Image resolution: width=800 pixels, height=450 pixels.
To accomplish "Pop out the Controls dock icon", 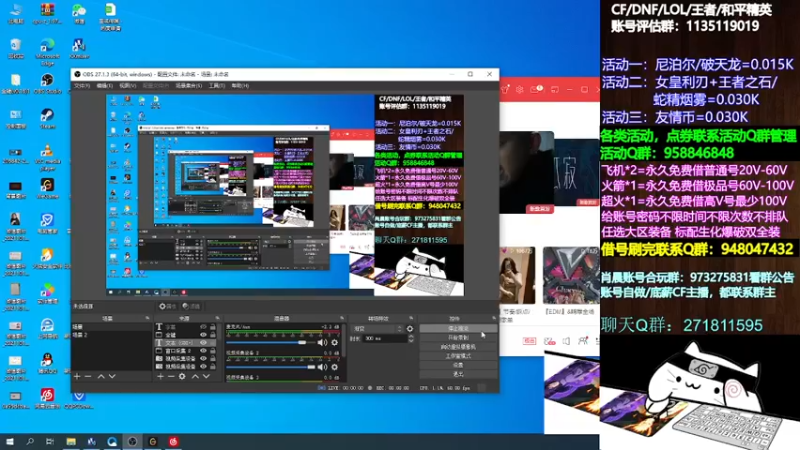I will click(493, 318).
